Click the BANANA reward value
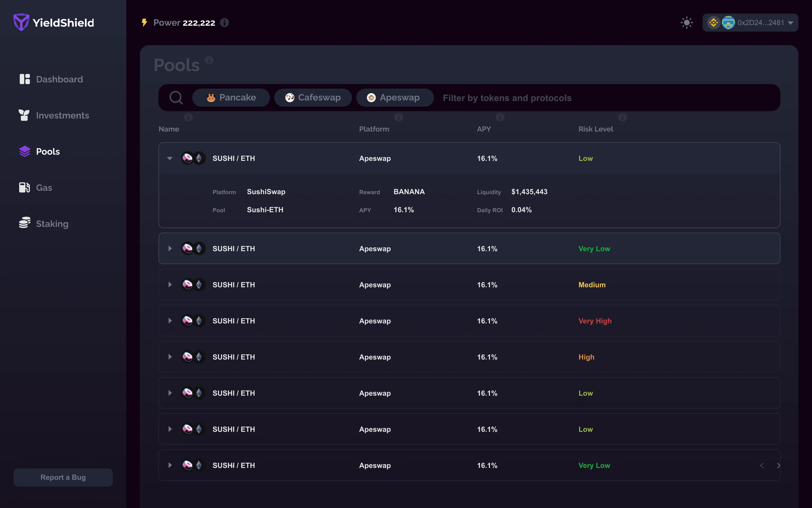 [409, 192]
